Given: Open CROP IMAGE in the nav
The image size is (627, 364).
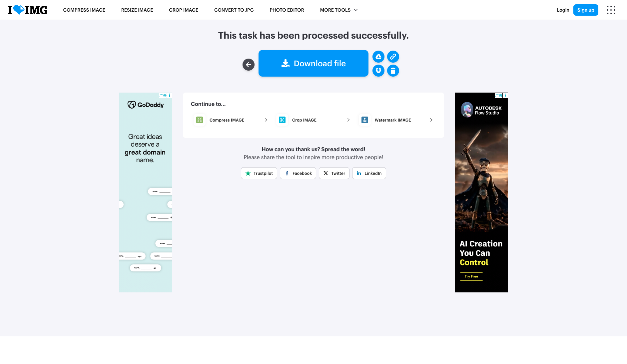Looking at the screenshot, I should click(184, 10).
